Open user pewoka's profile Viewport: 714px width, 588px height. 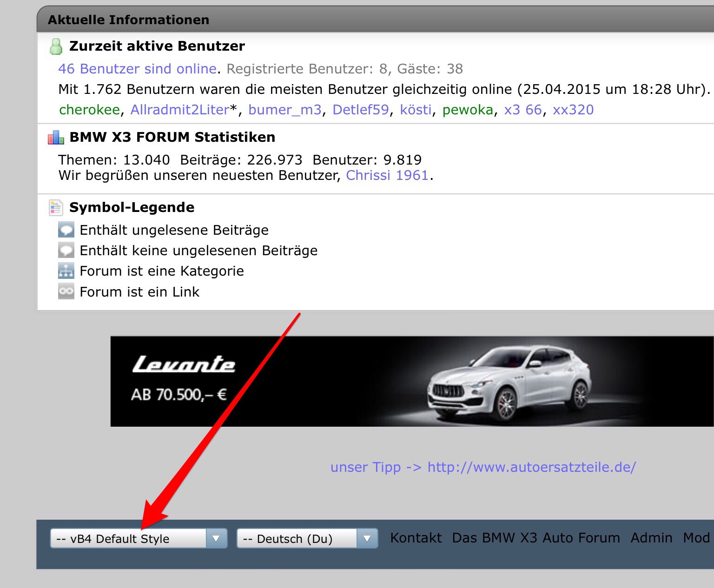click(x=468, y=110)
